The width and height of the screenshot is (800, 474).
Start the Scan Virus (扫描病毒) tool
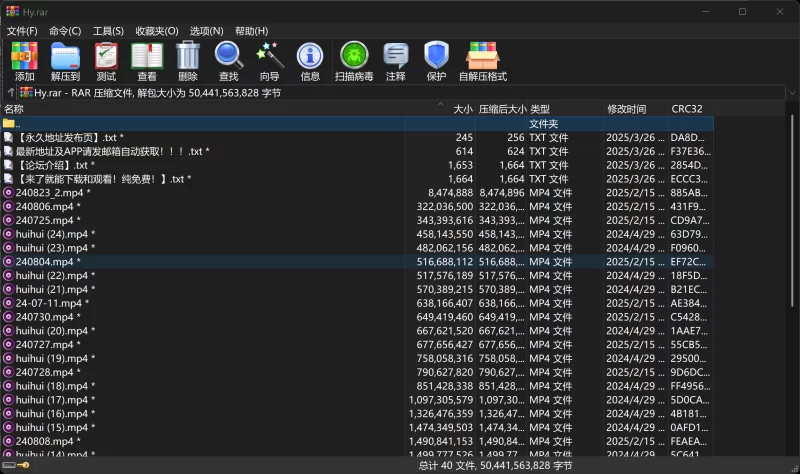click(354, 61)
